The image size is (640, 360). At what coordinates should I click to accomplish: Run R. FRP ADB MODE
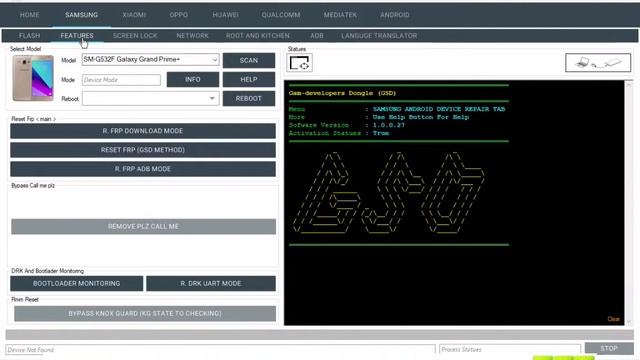[143, 169]
